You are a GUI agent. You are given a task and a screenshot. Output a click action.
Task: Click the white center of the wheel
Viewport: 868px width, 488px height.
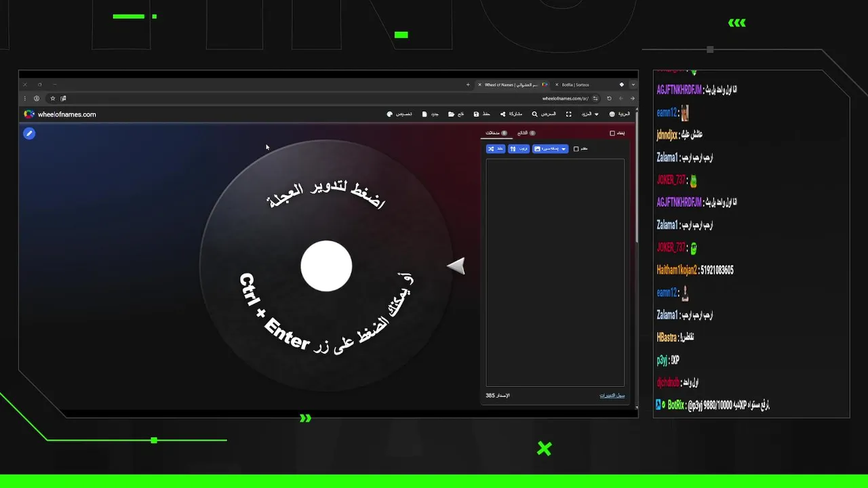pos(326,266)
